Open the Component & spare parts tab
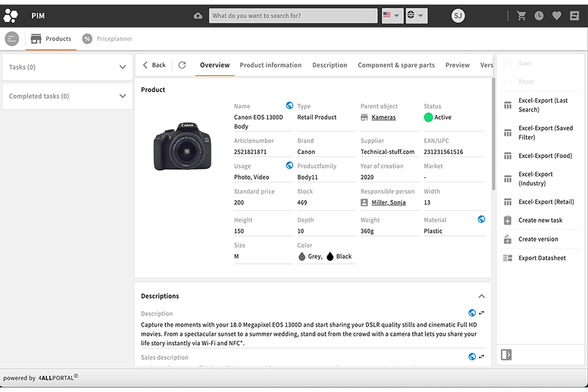This screenshot has height=392, width=588. coord(397,65)
